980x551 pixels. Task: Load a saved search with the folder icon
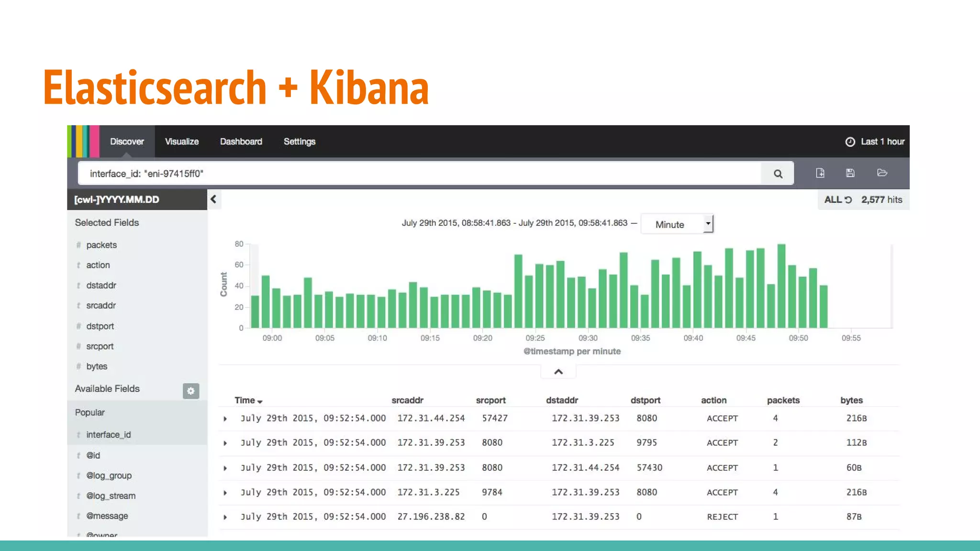[882, 173]
